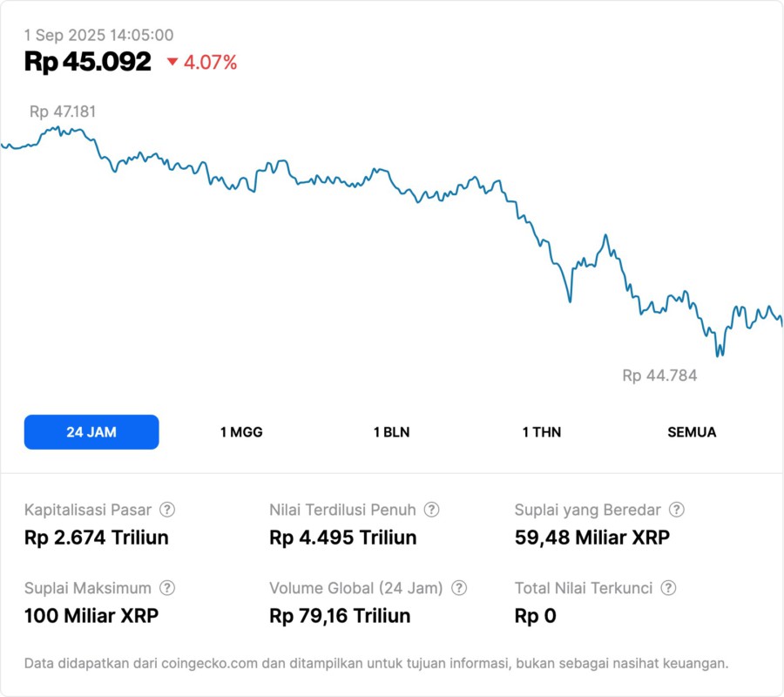This screenshot has height=697, width=784.
Task: Click the 1 Sep 2025 timestamp
Action: coord(98,36)
